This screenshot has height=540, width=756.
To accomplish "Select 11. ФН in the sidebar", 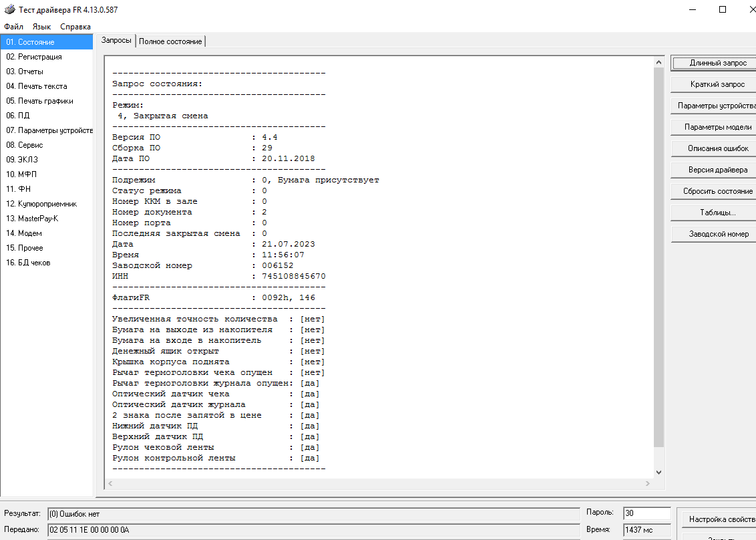I will point(47,188).
